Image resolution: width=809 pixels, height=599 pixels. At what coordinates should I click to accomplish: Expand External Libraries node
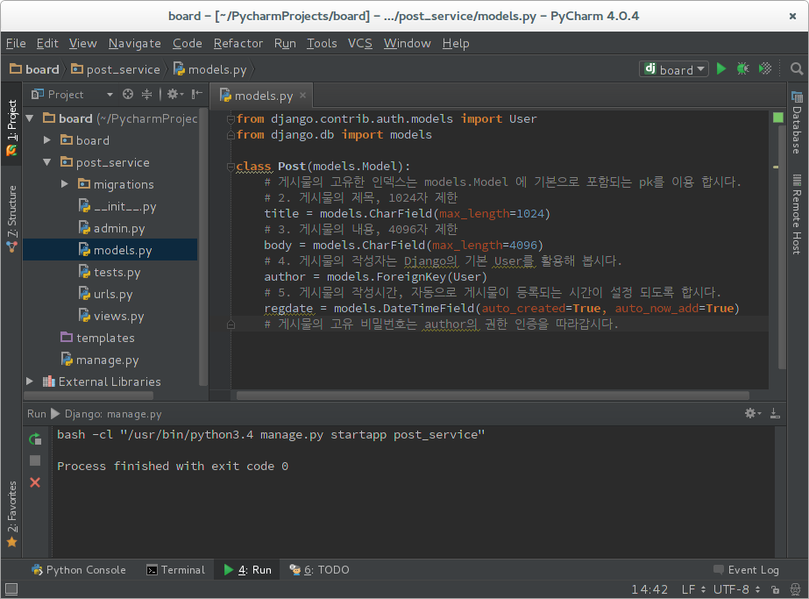pos(30,381)
